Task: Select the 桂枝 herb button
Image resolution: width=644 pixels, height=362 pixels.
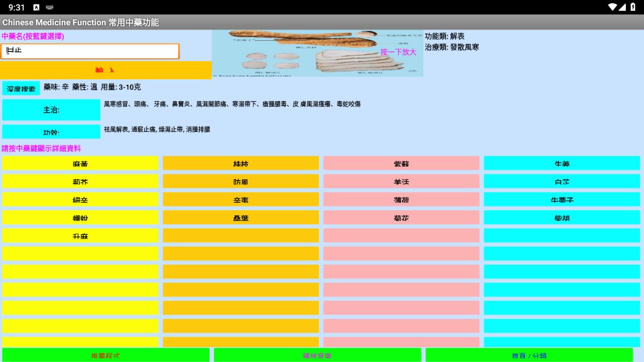Action: 241,164
